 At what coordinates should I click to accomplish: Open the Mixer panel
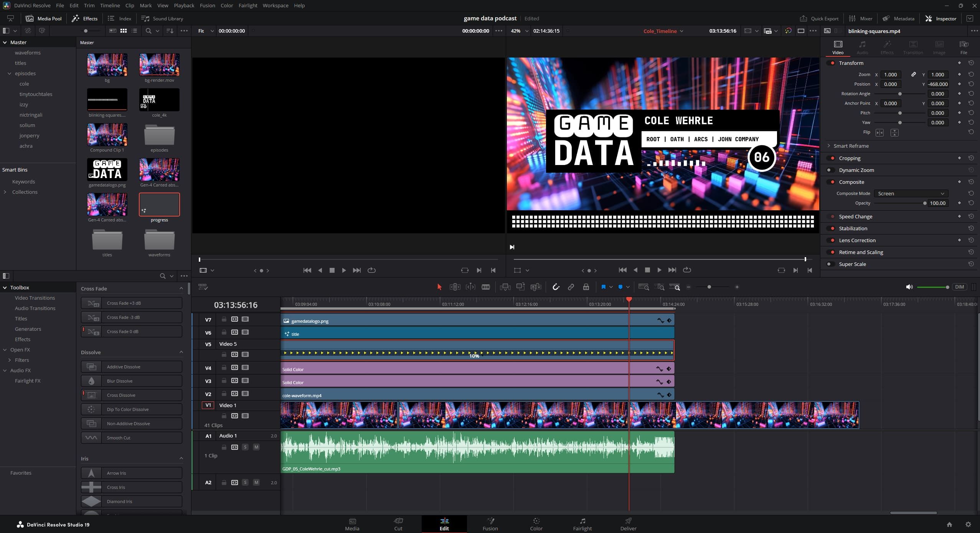tap(861, 18)
